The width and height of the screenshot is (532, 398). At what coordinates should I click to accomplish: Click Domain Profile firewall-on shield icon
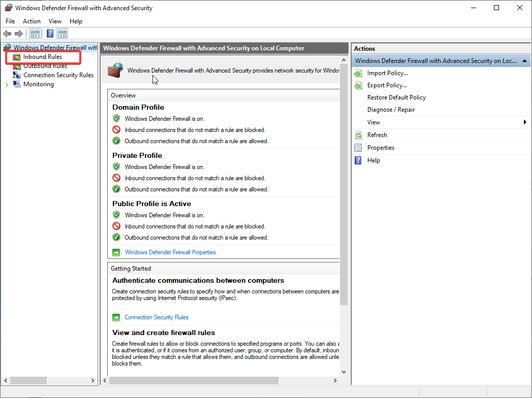116,119
